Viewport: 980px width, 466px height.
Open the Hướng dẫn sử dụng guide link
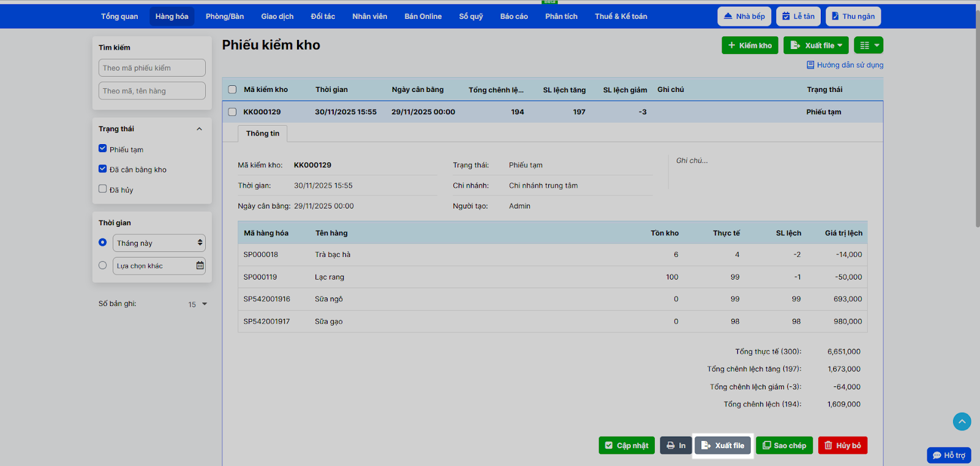pyautogui.click(x=850, y=65)
